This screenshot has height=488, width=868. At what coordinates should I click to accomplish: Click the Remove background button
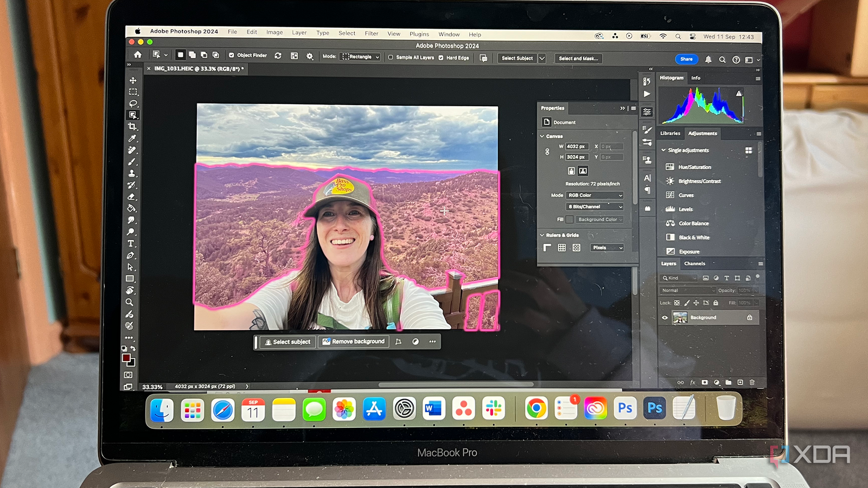point(353,342)
